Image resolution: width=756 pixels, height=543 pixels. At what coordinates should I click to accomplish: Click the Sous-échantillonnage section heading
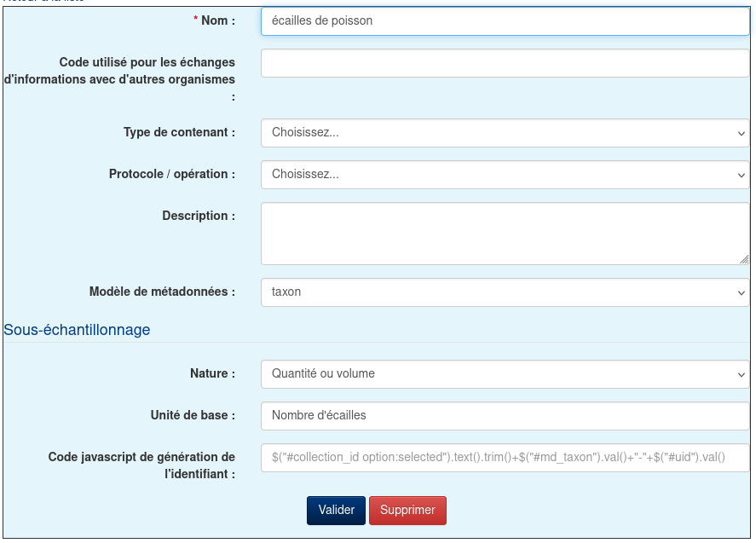77,330
